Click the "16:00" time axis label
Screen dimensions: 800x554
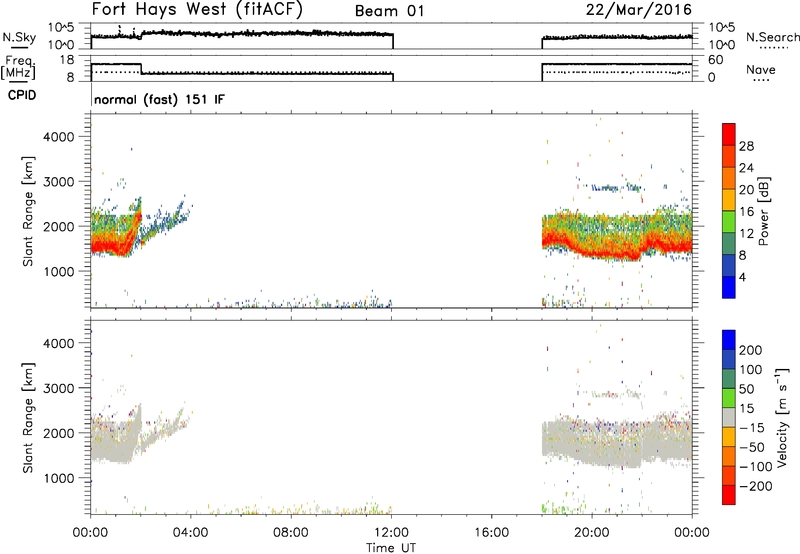[x=492, y=533]
